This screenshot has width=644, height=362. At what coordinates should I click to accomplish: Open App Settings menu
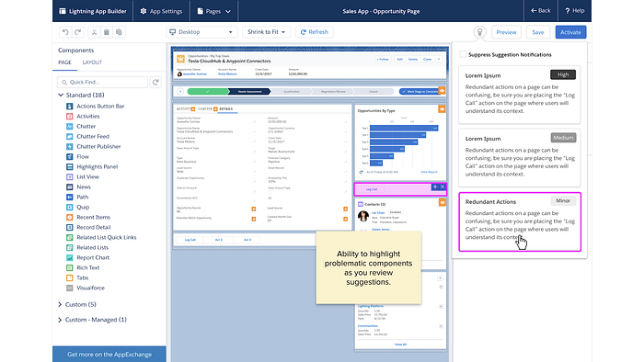point(161,11)
